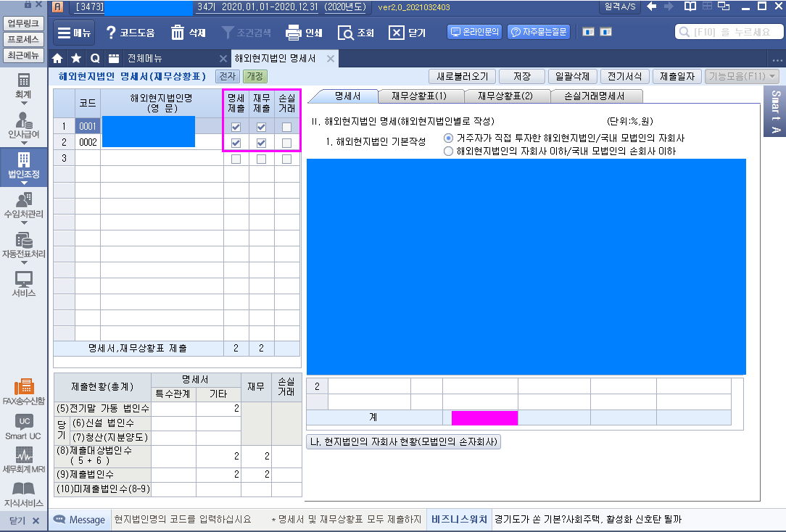The image size is (786, 532).
Task: Click the 업무링크 sidebar button
Action: click(x=23, y=23)
